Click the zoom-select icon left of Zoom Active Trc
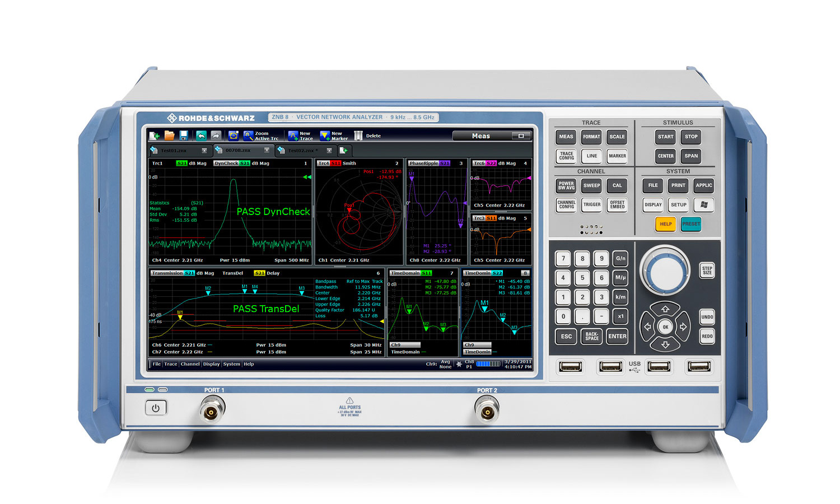 click(234, 136)
